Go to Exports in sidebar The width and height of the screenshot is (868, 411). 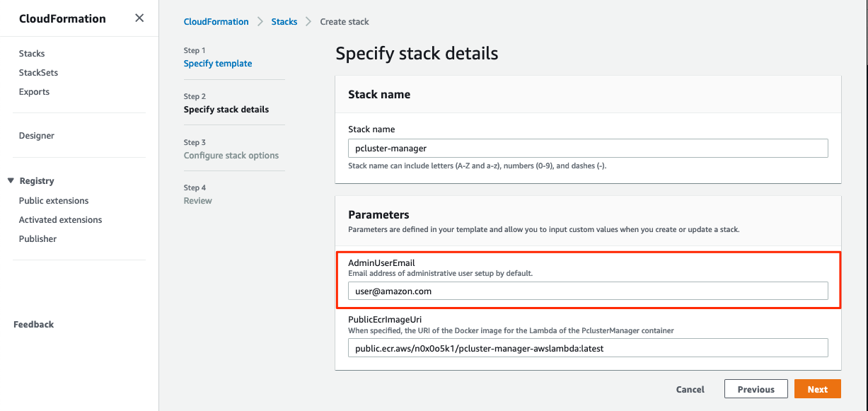point(34,92)
